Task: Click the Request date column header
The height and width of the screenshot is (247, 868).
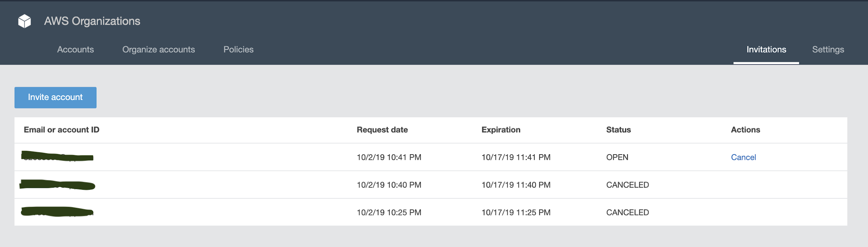Action: coord(382,130)
